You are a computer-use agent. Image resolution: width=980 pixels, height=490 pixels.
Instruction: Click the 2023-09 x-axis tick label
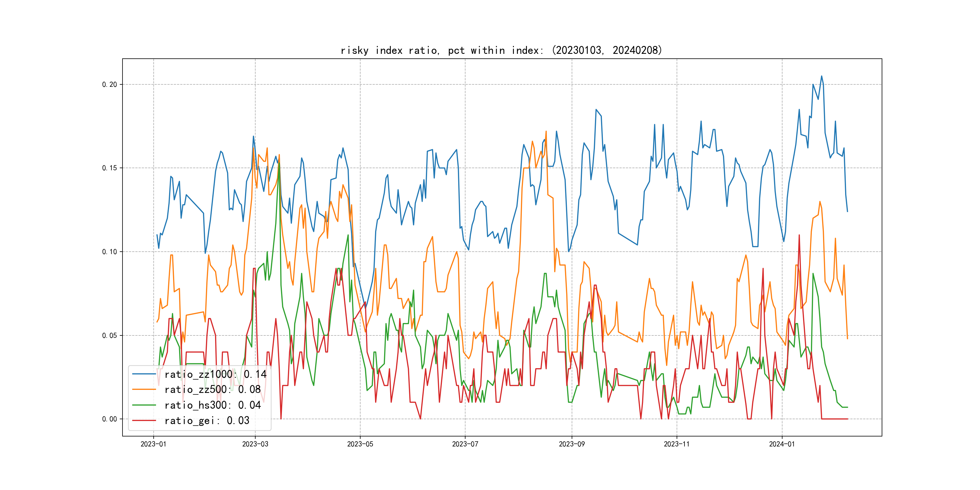coord(571,444)
